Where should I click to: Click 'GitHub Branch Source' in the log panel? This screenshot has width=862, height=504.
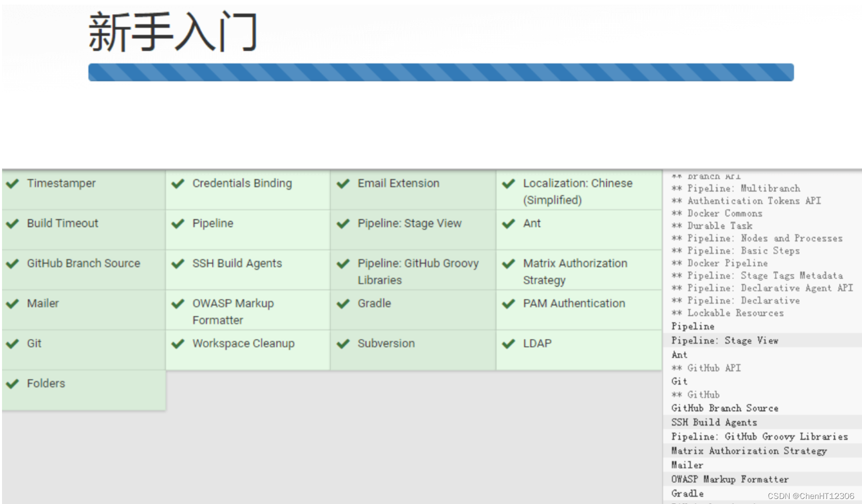[725, 408]
